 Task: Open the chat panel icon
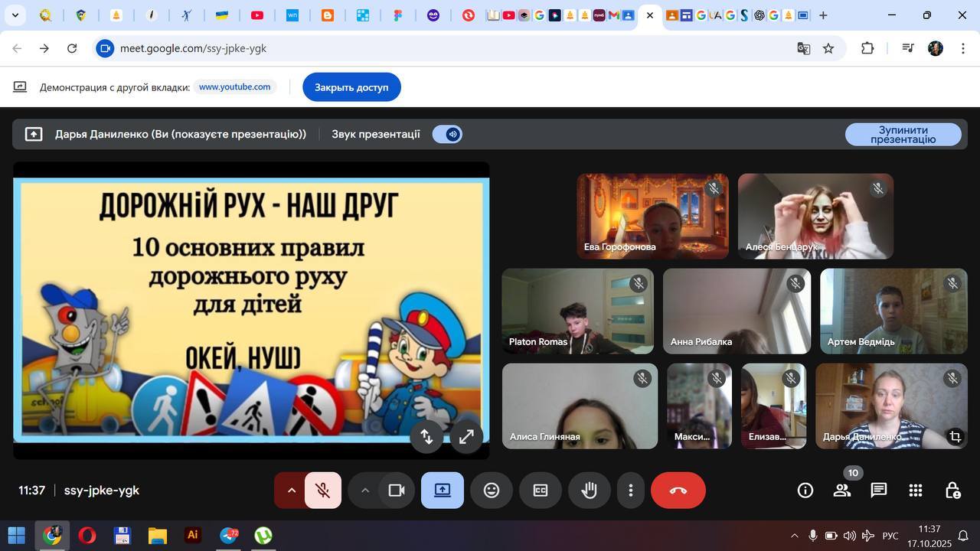pyautogui.click(x=879, y=491)
